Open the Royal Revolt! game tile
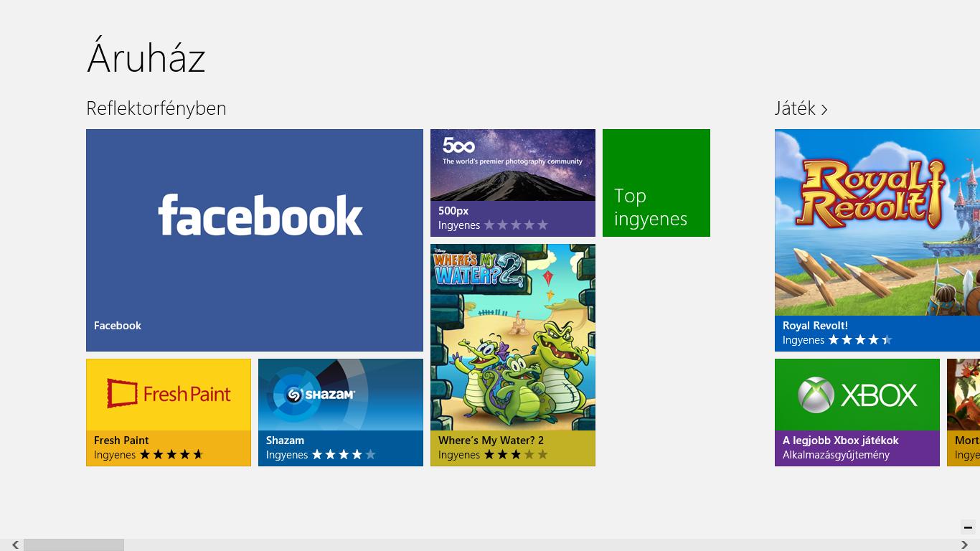 tap(877, 240)
